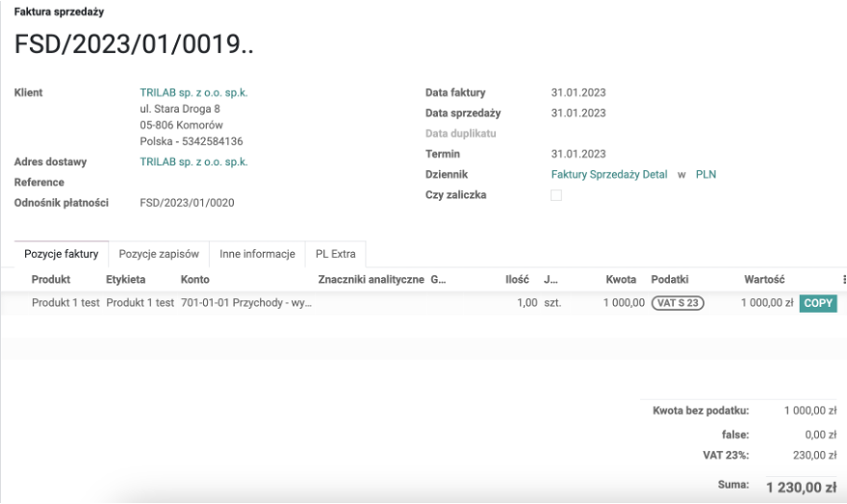The width and height of the screenshot is (847, 504).
Task: Click the line price 1 000,00
Action: click(x=624, y=303)
